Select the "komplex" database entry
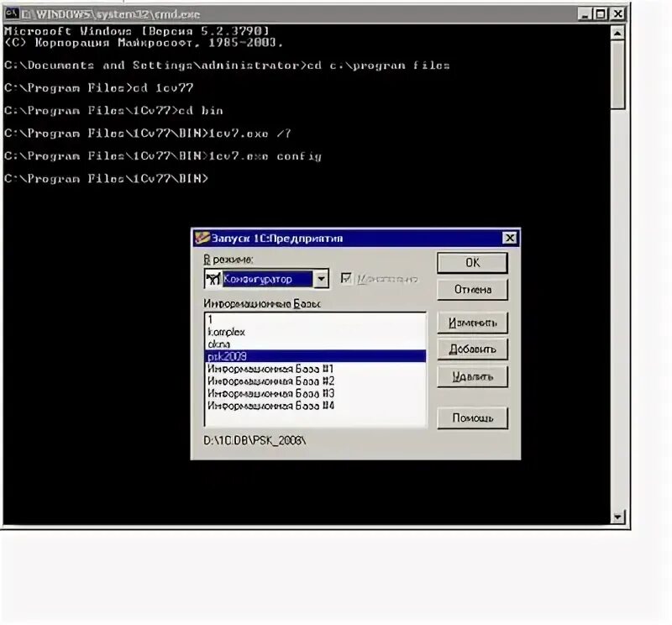 316,332
